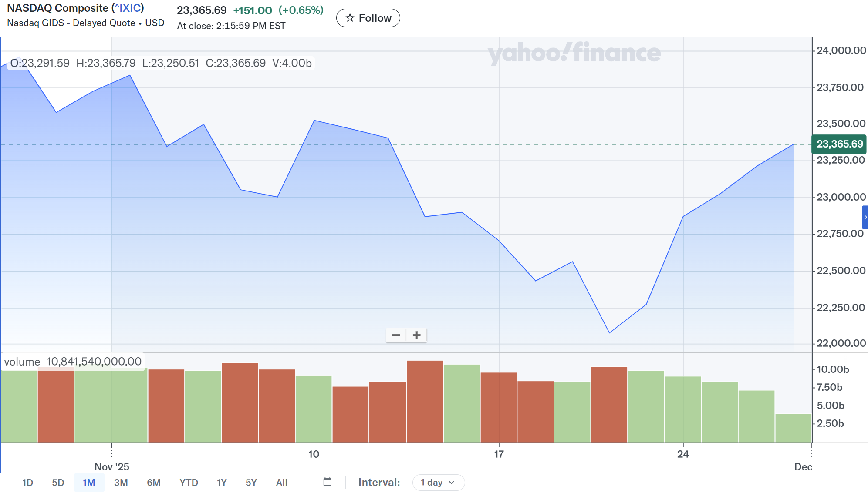Switch to the 6M range
The image size is (868, 493).
pyautogui.click(x=154, y=483)
